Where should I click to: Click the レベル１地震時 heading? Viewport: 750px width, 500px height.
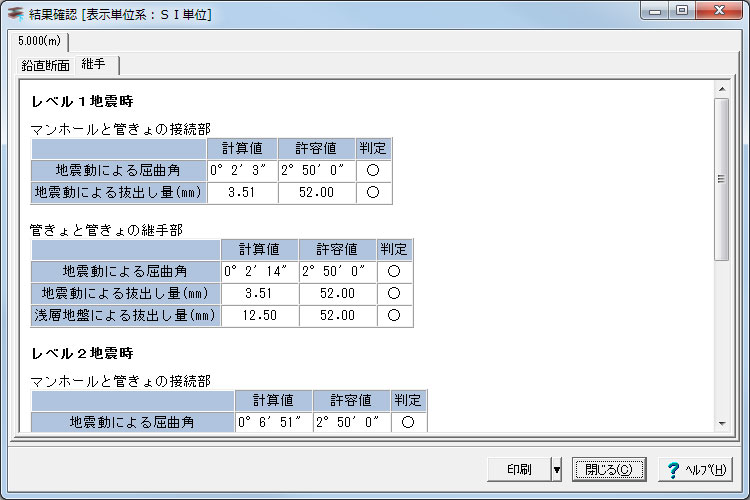(x=82, y=101)
